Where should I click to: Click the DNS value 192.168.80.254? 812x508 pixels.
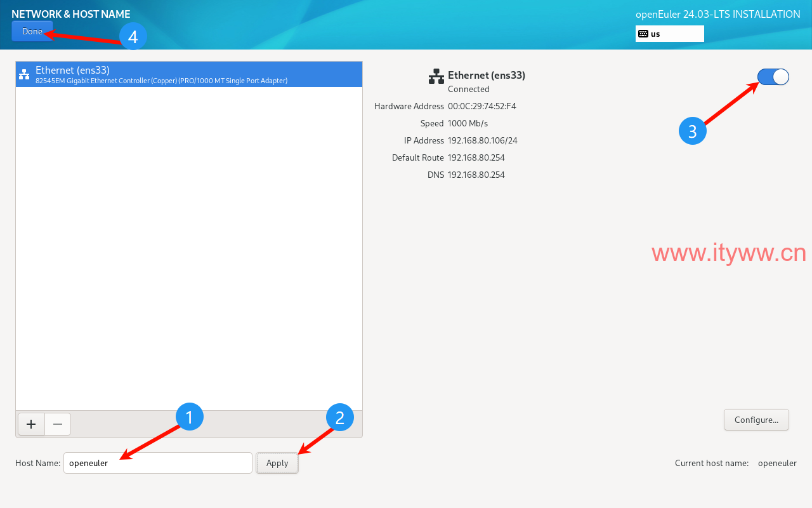[476, 175]
